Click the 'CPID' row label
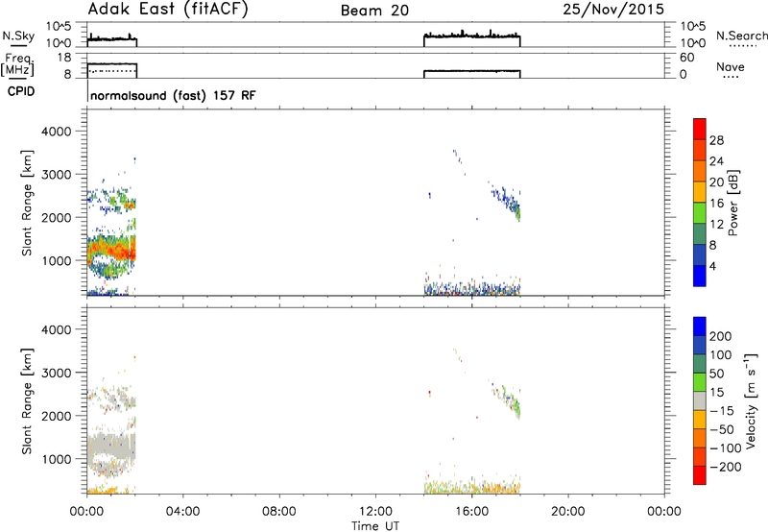This screenshot has height=532, width=768. point(21,91)
